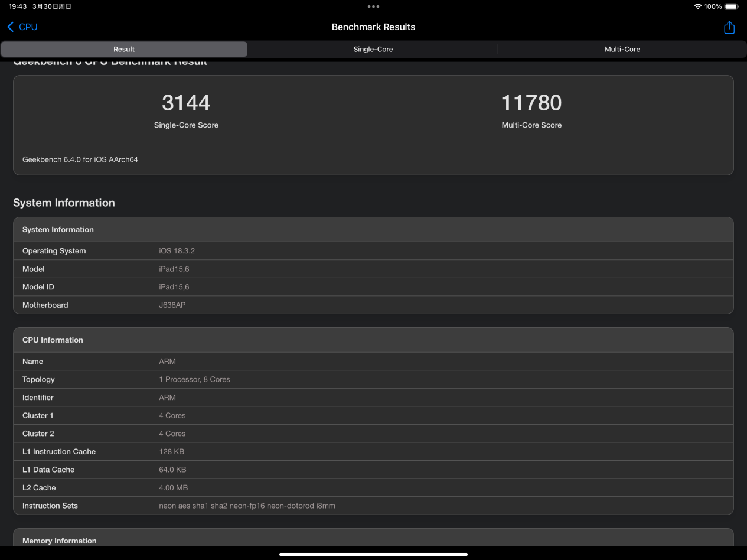Select the L2 Cache row

(x=373, y=487)
